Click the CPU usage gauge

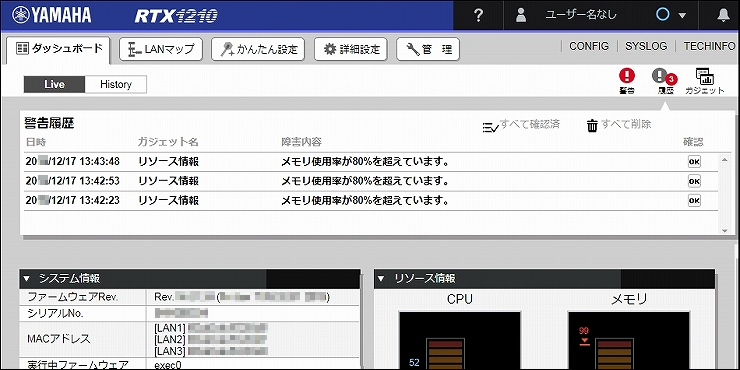[x=460, y=341]
